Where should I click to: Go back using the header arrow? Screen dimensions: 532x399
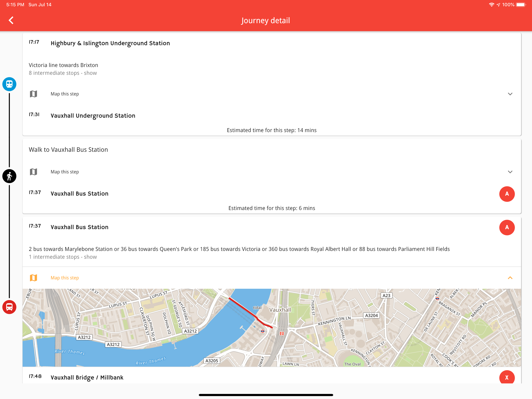pos(11,20)
